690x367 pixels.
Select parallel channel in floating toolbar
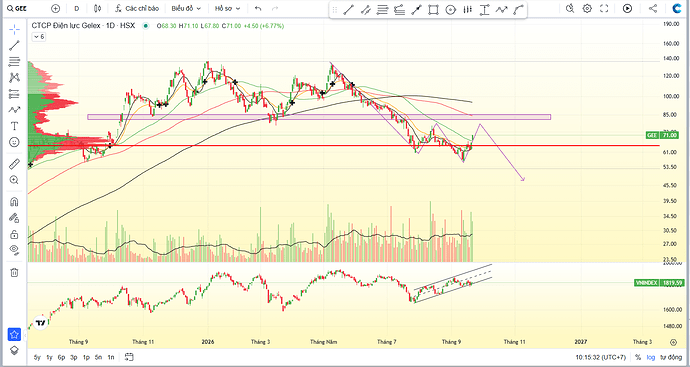pyautogui.click(x=365, y=10)
